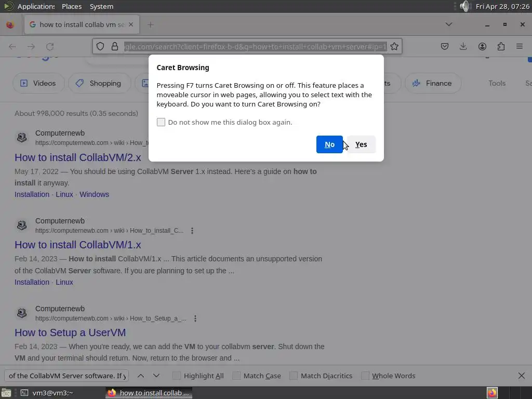Jump to next find match arrow
Viewport: 532px width, 399px height.
(156, 376)
